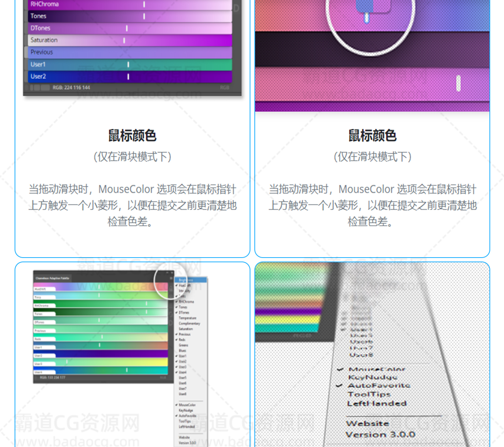Choose Temperature in the small dropdown list

coord(187,318)
